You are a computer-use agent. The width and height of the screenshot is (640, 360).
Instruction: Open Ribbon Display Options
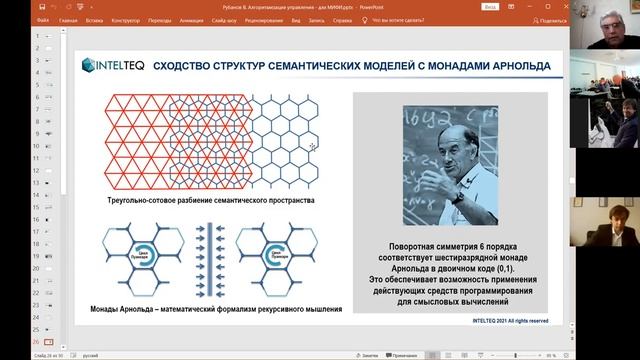coord(511,7)
